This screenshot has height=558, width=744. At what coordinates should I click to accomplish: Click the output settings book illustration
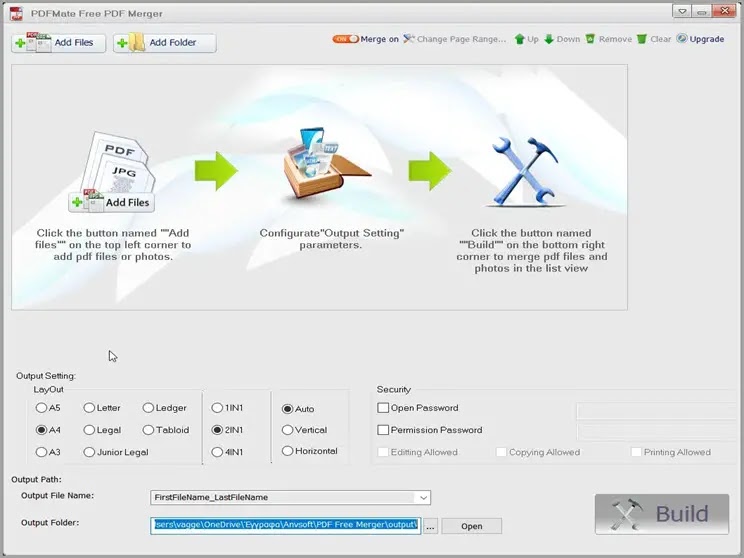point(326,166)
